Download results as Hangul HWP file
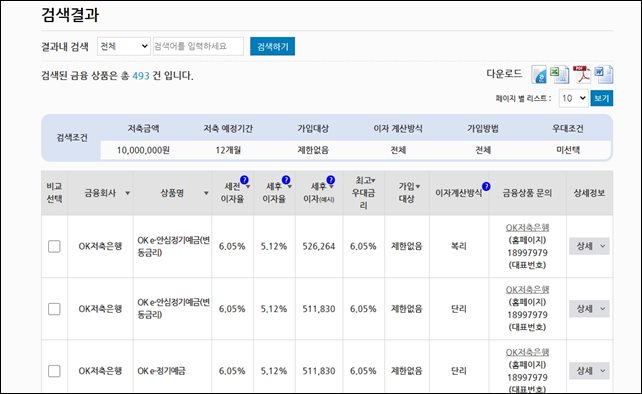642x394 pixels. point(539,75)
